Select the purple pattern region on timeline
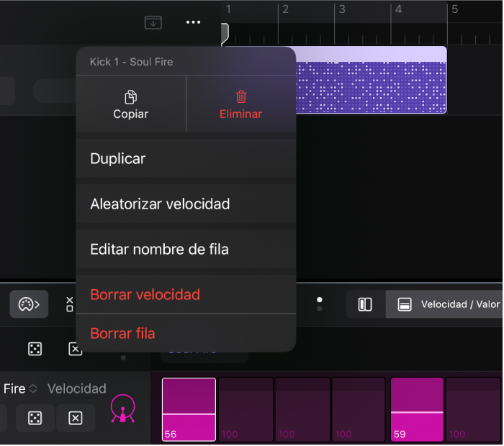The height and width of the screenshot is (446, 504). pyautogui.click(x=372, y=81)
